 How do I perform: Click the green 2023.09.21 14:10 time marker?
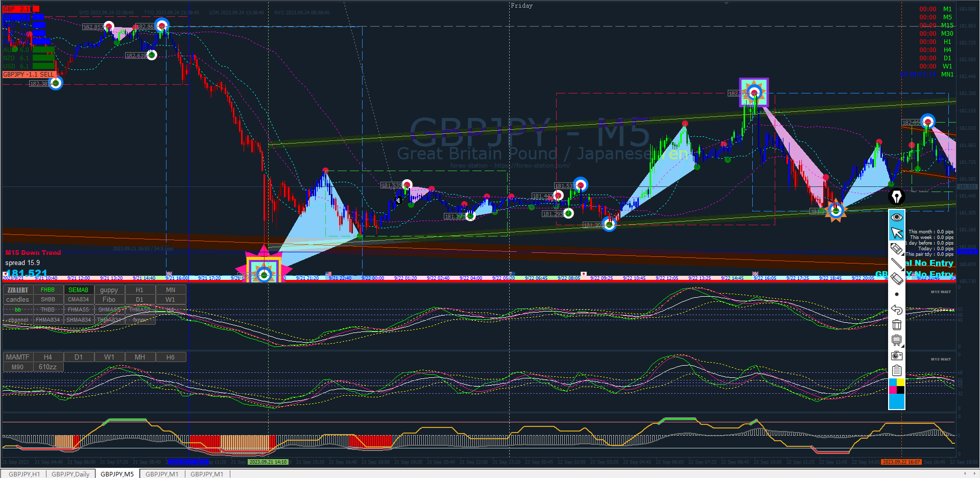tap(268, 462)
